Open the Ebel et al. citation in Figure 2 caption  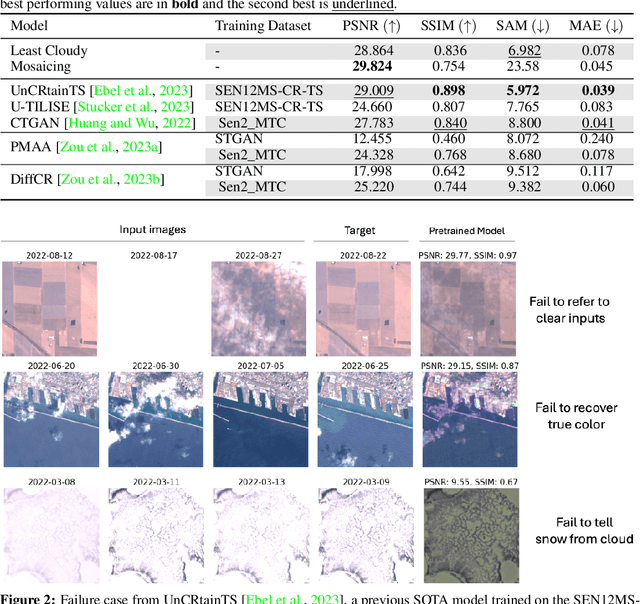281,598
